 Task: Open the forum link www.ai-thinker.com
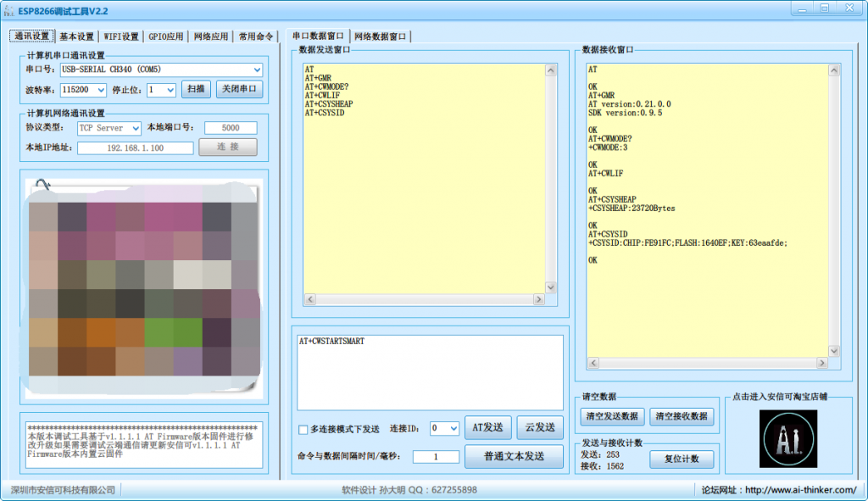pyautogui.click(x=800, y=490)
